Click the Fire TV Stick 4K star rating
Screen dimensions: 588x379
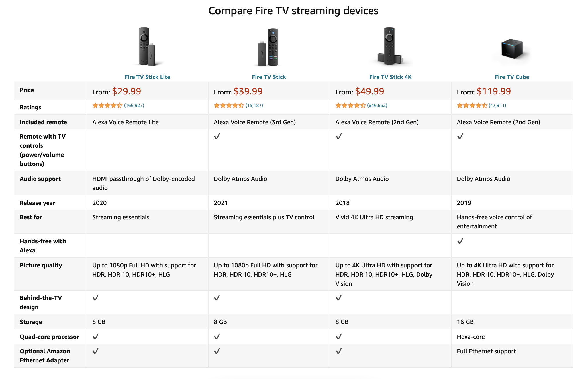pyautogui.click(x=350, y=106)
